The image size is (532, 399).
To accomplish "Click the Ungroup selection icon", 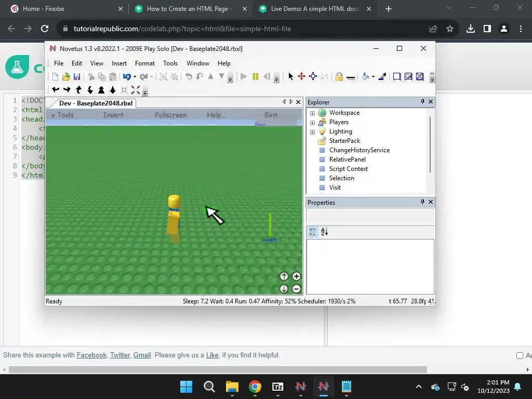I will (175, 77).
